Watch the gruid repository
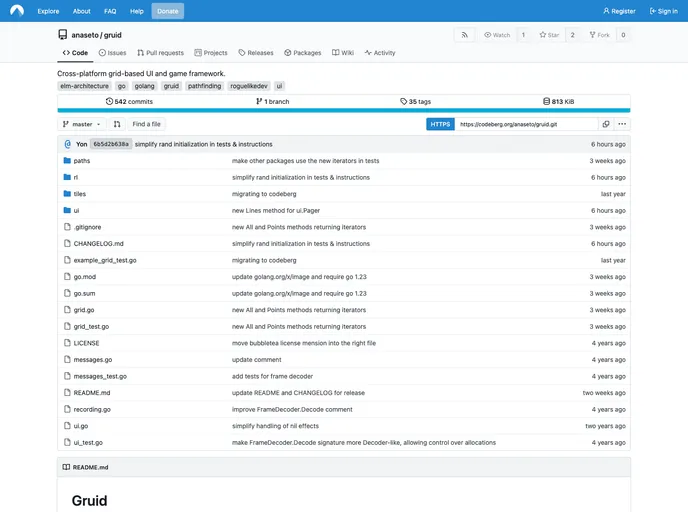Screen dimensions: 688x512 point(497,35)
